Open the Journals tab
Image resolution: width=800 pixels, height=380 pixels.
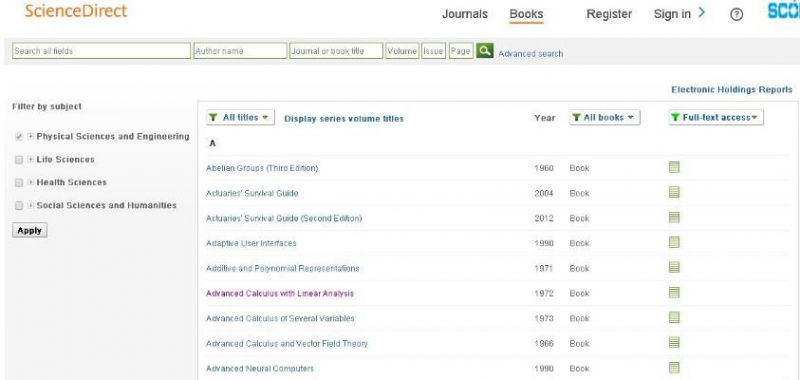click(x=465, y=14)
